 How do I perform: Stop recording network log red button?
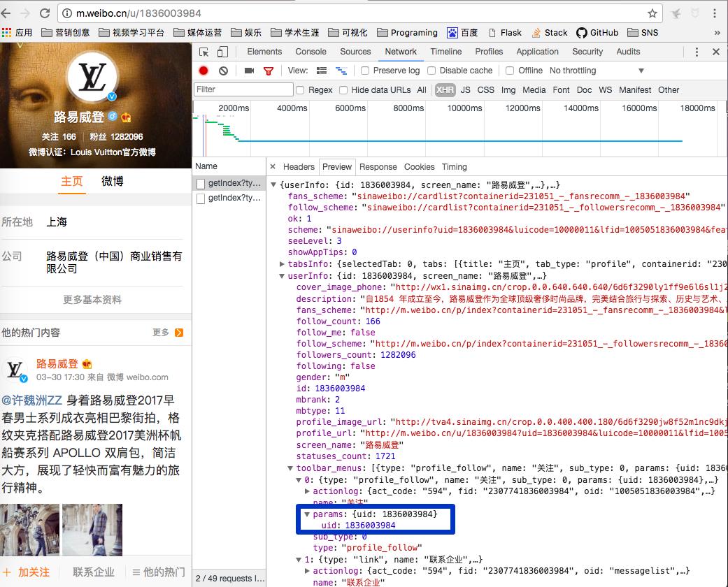pos(204,71)
